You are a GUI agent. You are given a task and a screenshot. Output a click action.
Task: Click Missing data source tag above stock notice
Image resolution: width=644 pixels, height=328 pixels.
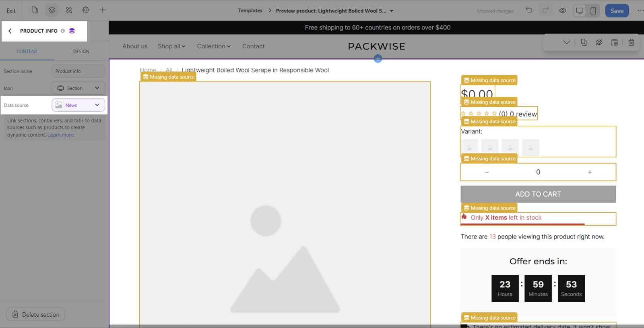click(x=489, y=208)
